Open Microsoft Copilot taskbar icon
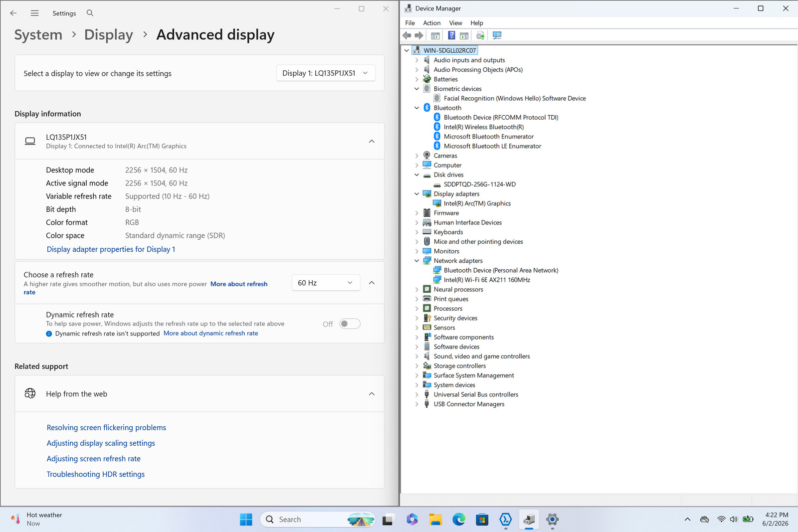This screenshot has width=798, height=532. 412,520
